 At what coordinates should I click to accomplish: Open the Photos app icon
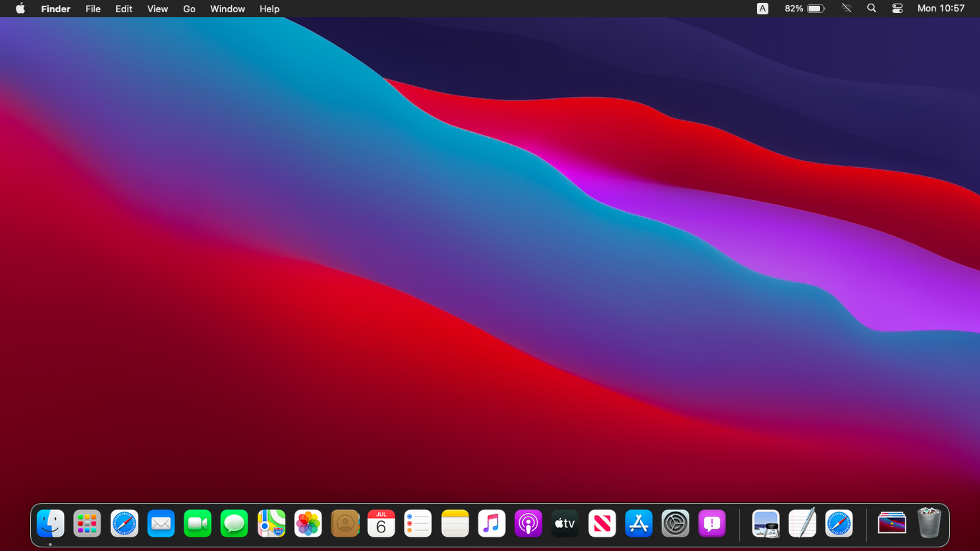pyautogui.click(x=308, y=524)
